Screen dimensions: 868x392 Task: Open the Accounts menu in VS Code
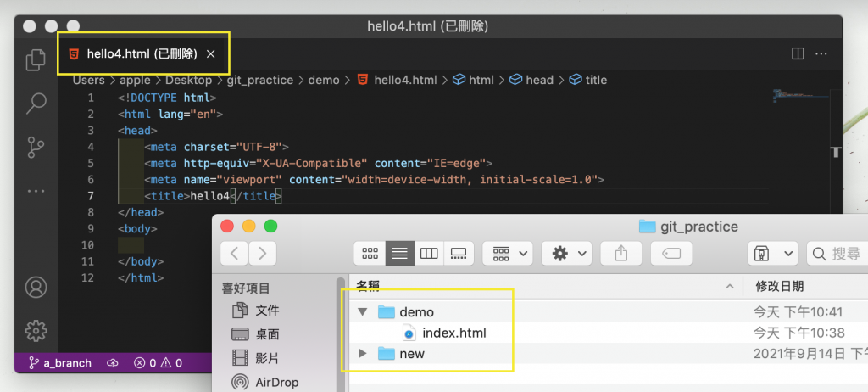pos(36,287)
